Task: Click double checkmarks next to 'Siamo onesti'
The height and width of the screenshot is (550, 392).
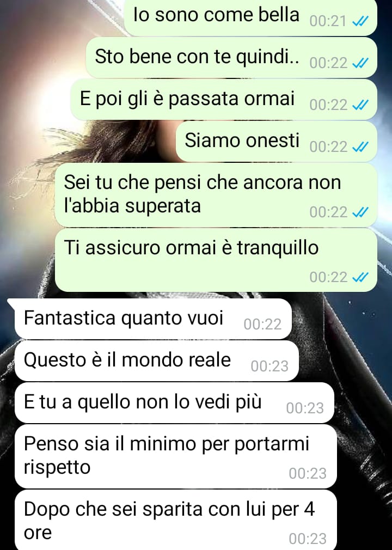Action: (x=360, y=147)
